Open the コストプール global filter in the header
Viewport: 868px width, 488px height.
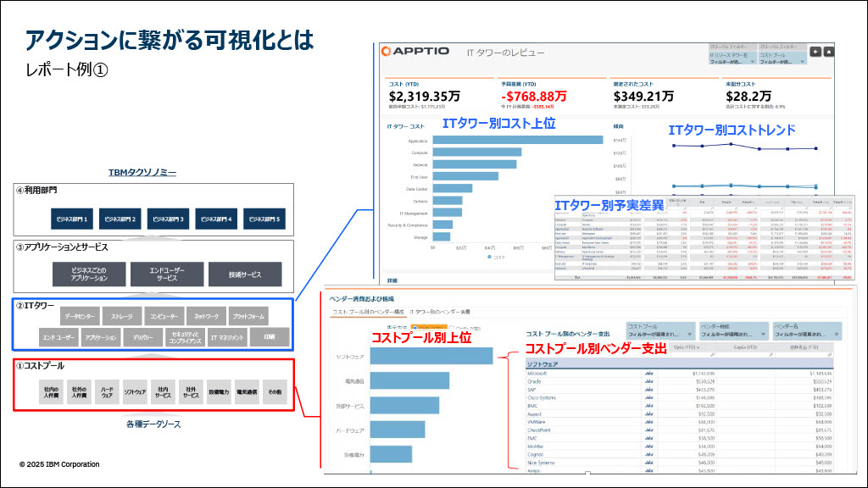[782, 58]
